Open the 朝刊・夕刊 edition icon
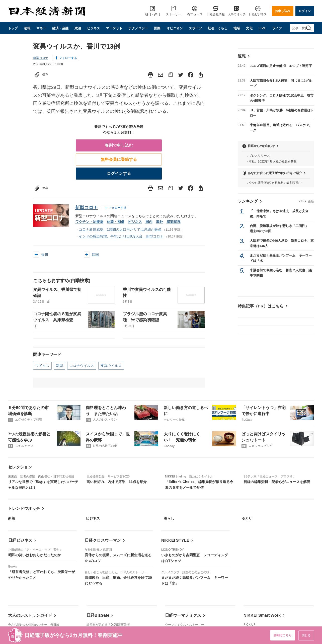The height and width of the screenshot is (644, 322). (152, 9)
